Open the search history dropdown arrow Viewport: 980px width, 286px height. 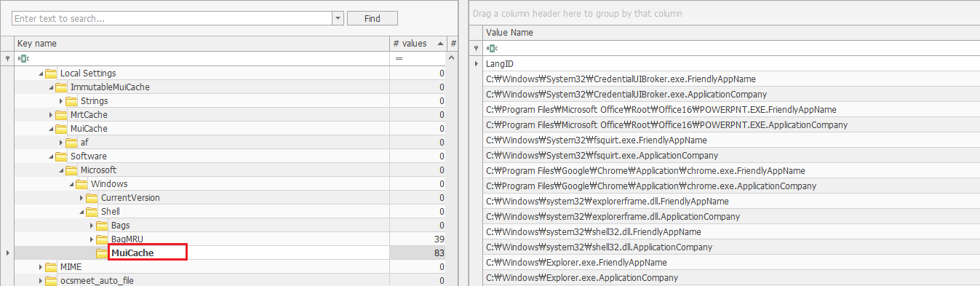(338, 18)
